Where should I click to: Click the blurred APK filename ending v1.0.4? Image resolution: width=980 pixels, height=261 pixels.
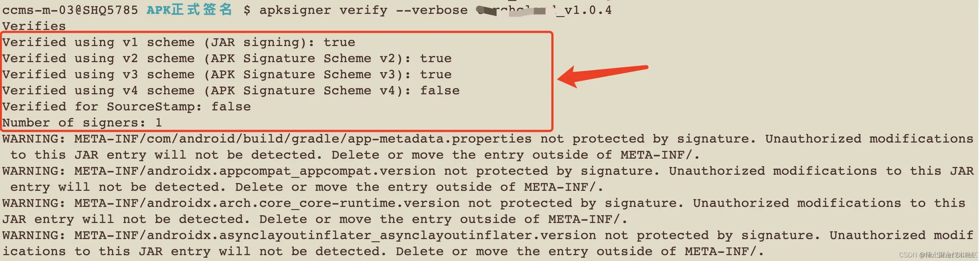544,10
